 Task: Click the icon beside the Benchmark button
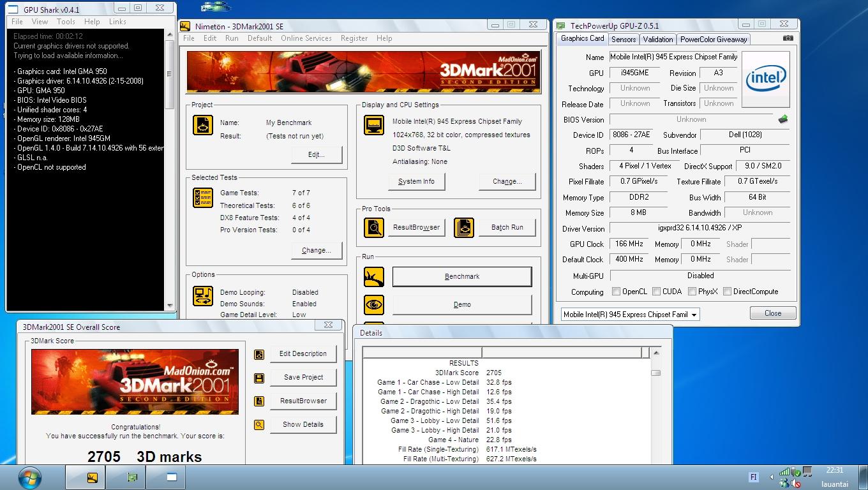(374, 277)
